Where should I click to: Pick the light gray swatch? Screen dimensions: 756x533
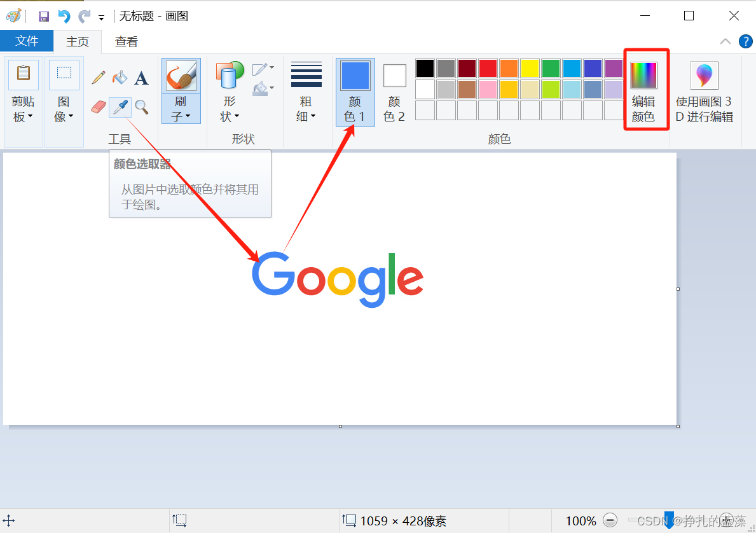[446, 89]
